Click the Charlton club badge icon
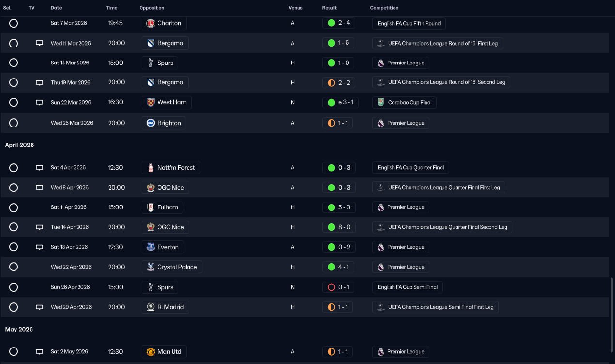Image resolution: width=615 pixels, height=364 pixels. (150, 23)
